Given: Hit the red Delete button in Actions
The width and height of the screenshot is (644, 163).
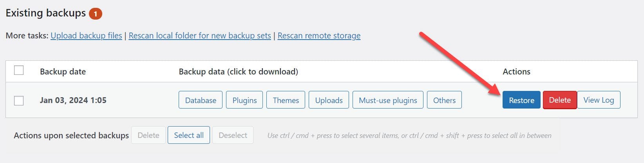Looking at the screenshot, I should [x=559, y=100].
